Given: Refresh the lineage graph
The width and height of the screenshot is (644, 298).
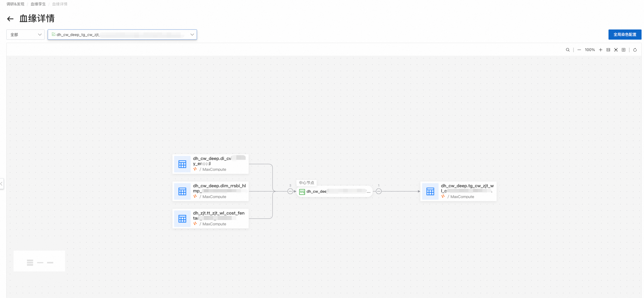Looking at the screenshot, I should 635,50.
